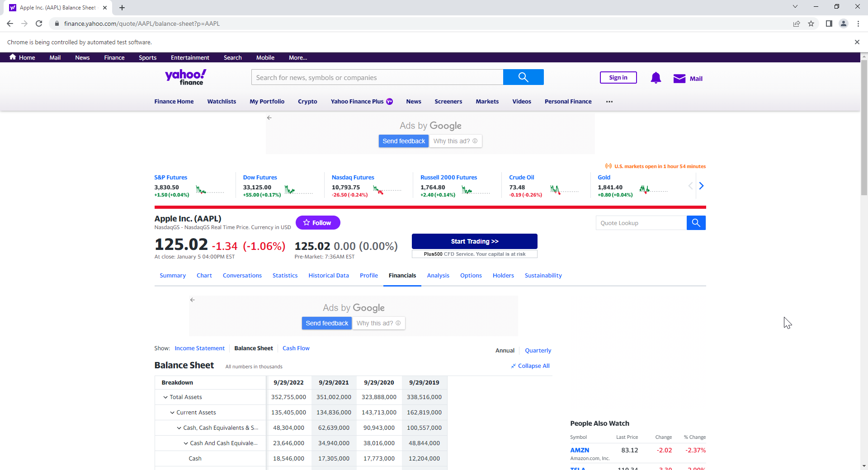Collapse Cash, Cash Equivalents & S... row
The image size is (868, 470).
click(179, 428)
